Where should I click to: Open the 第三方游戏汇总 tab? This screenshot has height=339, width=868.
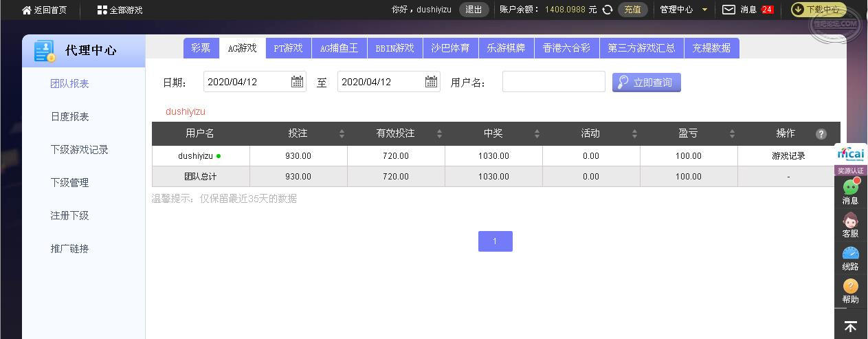[641, 48]
